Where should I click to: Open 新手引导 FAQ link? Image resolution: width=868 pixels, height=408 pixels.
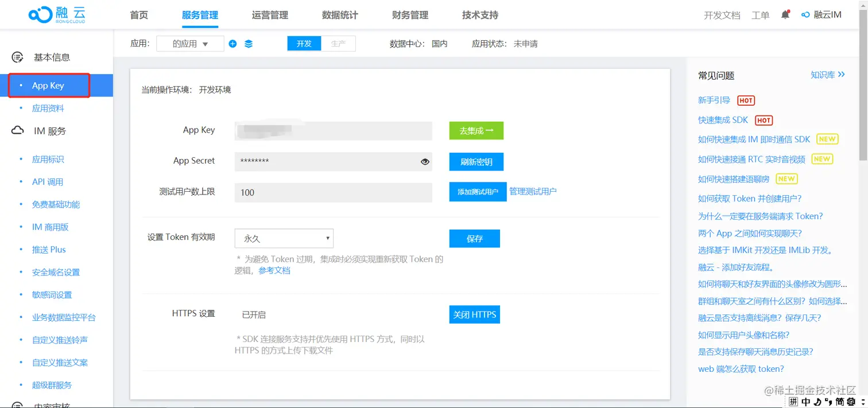tap(714, 100)
